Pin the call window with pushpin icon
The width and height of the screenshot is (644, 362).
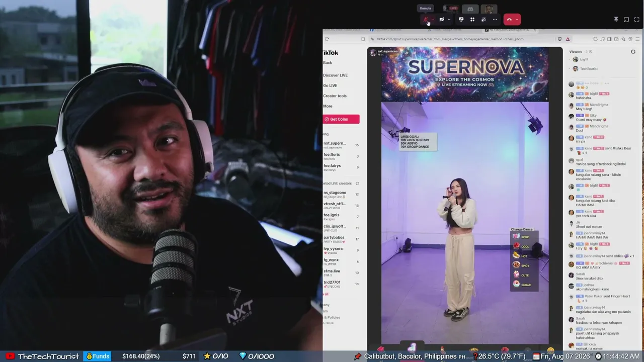616,20
